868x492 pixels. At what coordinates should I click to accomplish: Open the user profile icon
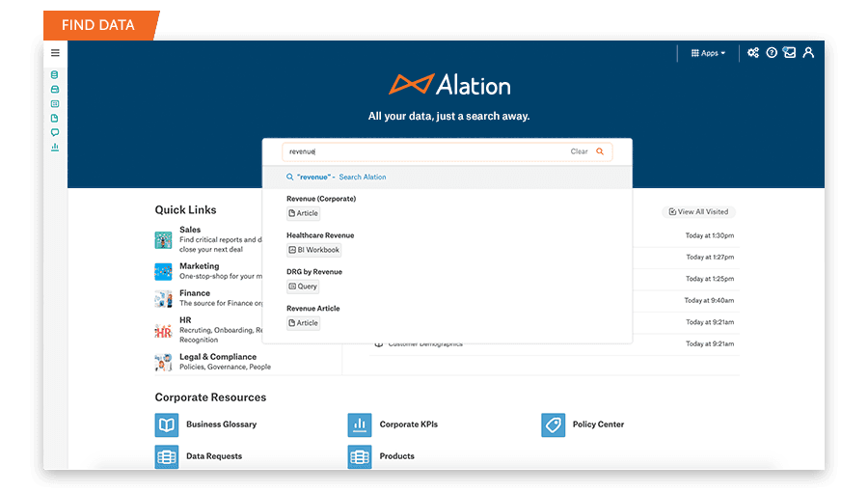808,52
